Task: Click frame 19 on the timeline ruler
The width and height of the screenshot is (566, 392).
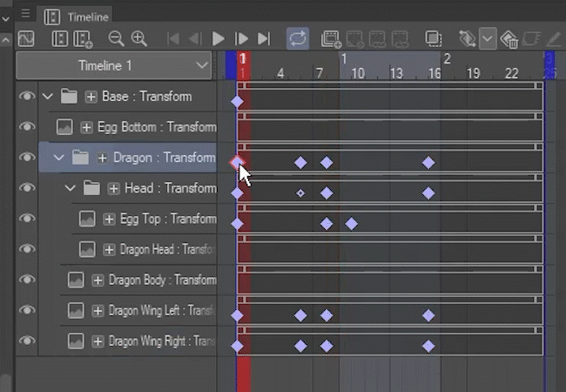Action: coord(473,73)
